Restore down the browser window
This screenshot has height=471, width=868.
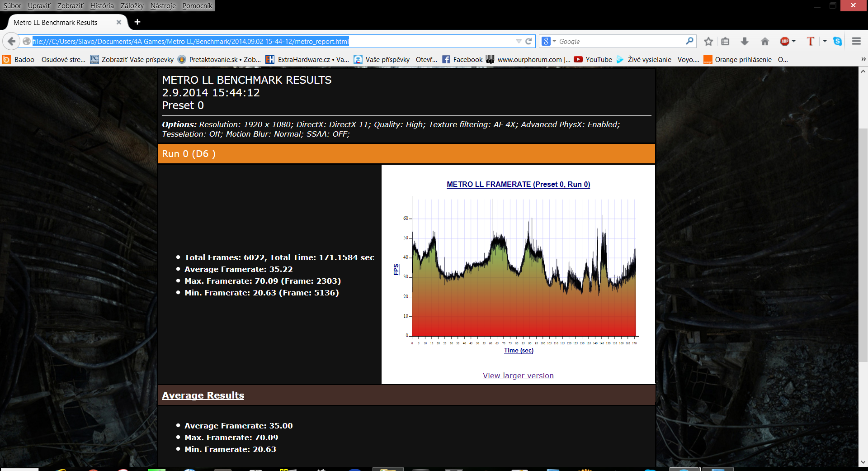[833, 5]
